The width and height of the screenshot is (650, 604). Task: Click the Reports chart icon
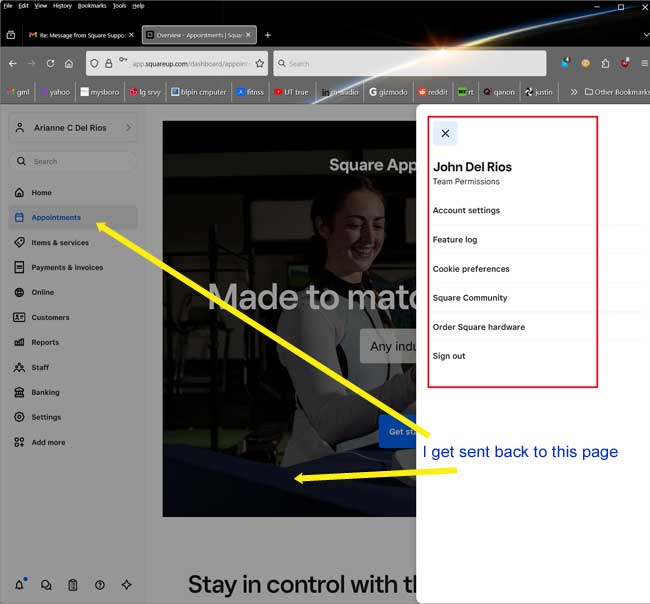click(19, 342)
